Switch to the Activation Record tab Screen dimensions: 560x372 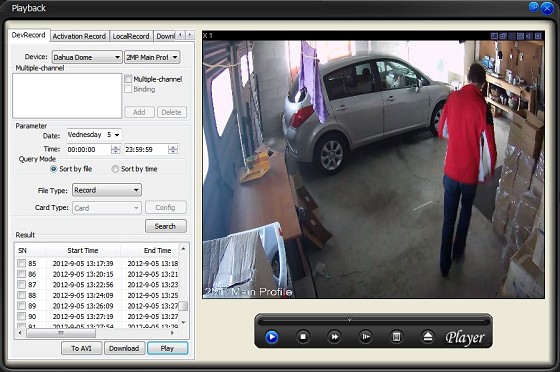pyautogui.click(x=79, y=36)
